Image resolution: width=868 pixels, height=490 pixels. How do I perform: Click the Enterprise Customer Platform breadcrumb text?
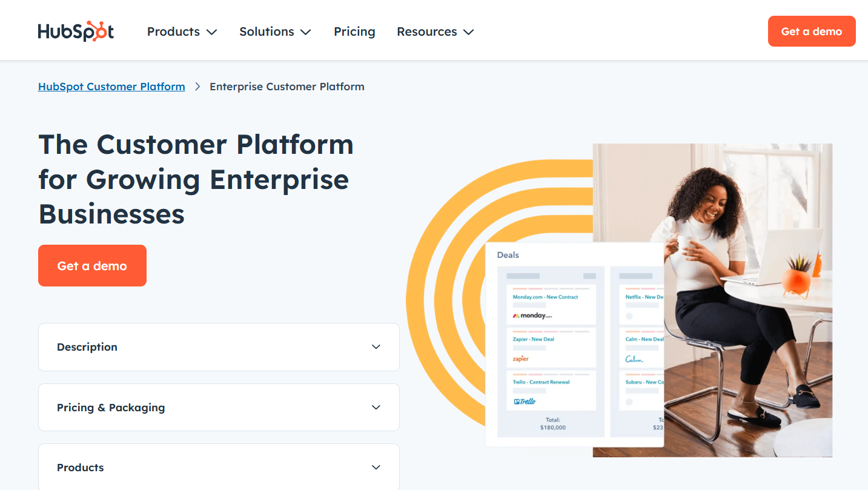click(287, 87)
